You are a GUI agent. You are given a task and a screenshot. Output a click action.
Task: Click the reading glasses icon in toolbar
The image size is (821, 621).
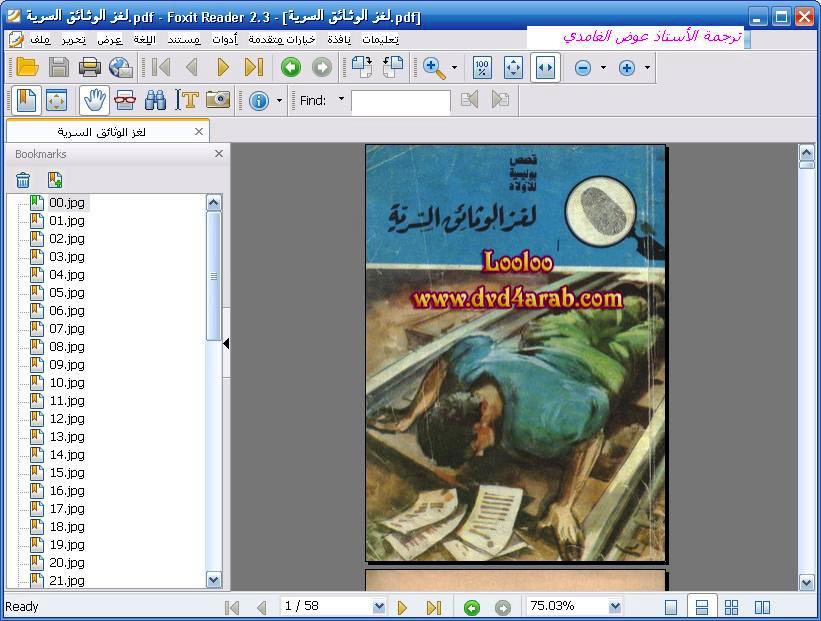point(125,100)
